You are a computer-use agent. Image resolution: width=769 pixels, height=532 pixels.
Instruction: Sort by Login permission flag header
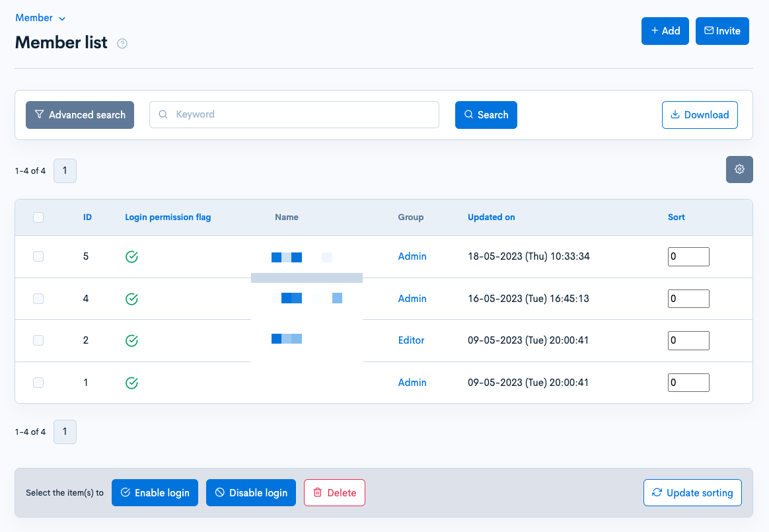[168, 217]
